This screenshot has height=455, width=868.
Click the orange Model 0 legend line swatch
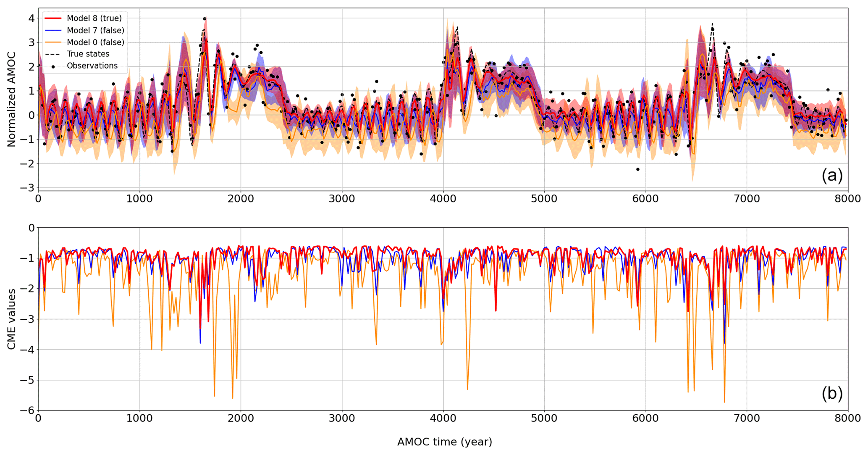pos(53,42)
